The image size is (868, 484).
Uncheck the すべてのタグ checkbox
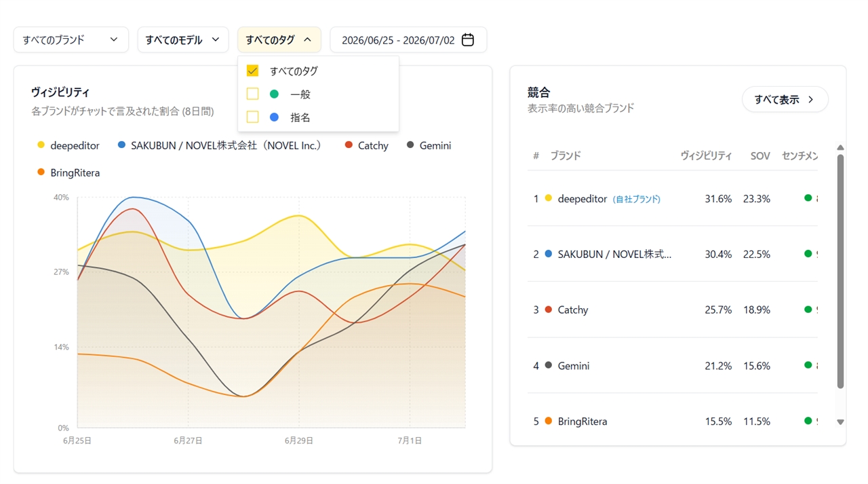[x=252, y=71]
